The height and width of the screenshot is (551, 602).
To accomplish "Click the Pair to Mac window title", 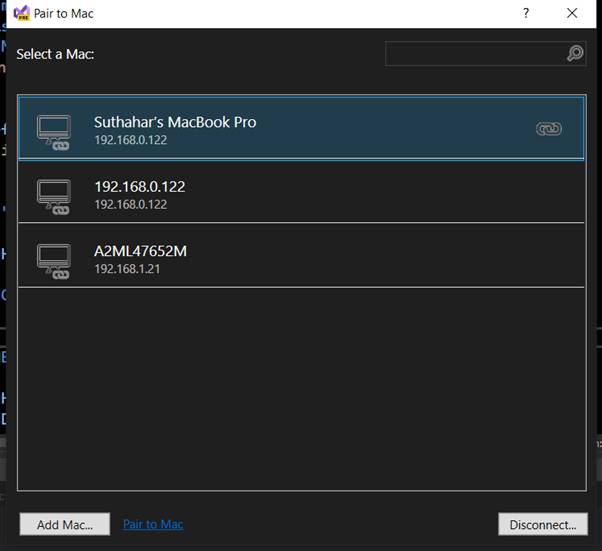I will coord(64,13).
